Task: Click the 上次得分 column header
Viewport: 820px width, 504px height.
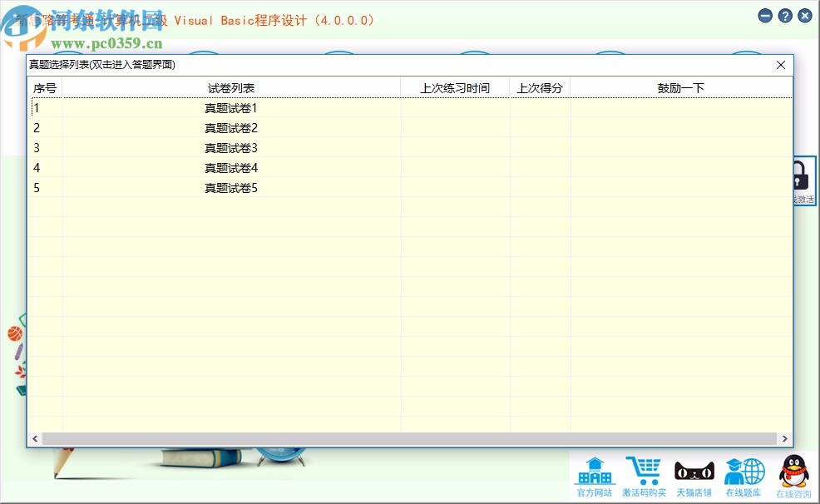Action: 540,87
